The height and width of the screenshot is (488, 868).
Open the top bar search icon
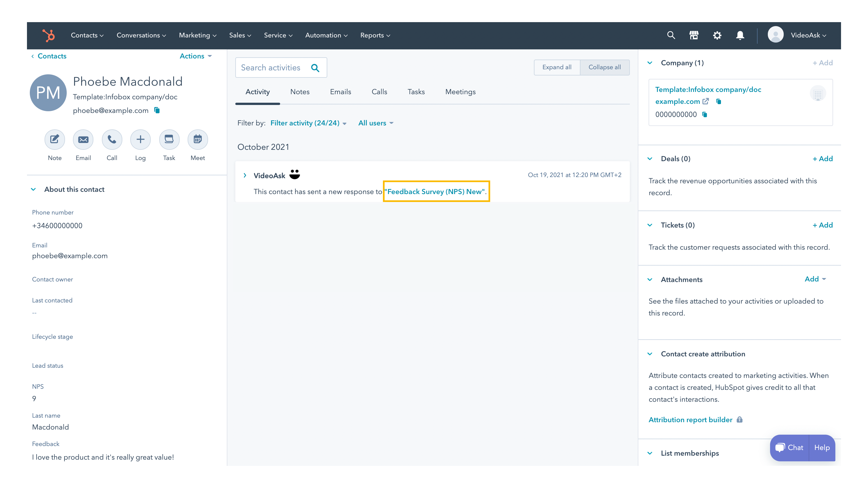point(671,35)
